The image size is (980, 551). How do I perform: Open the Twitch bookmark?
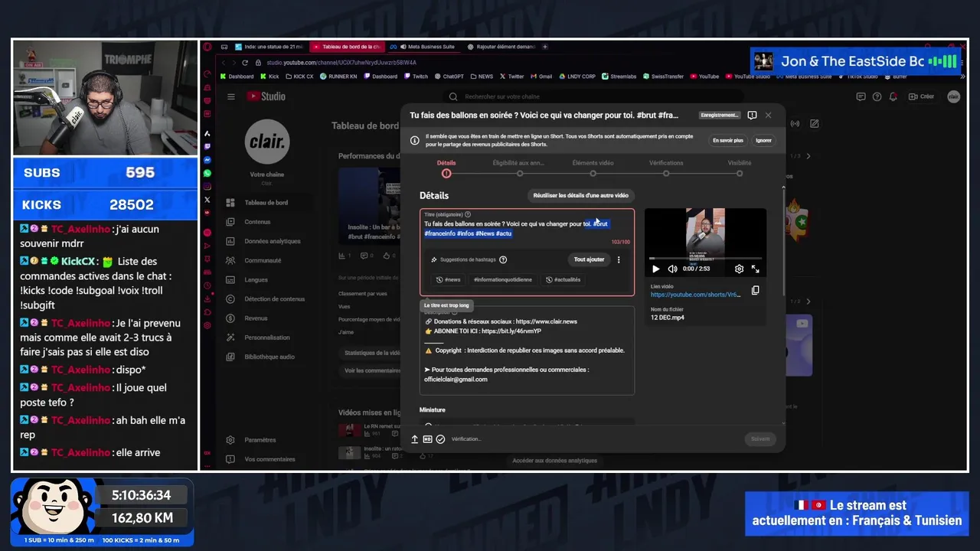pyautogui.click(x=416, y=77)
